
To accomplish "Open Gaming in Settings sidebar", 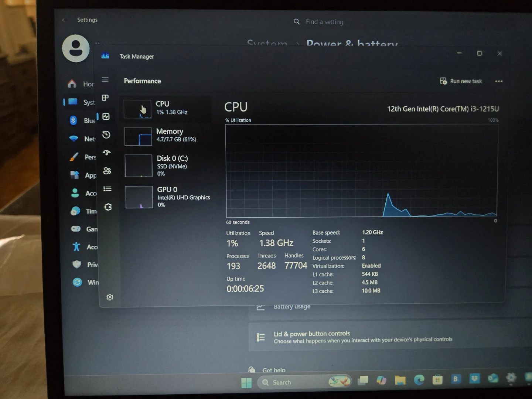I will coord(84,229).
